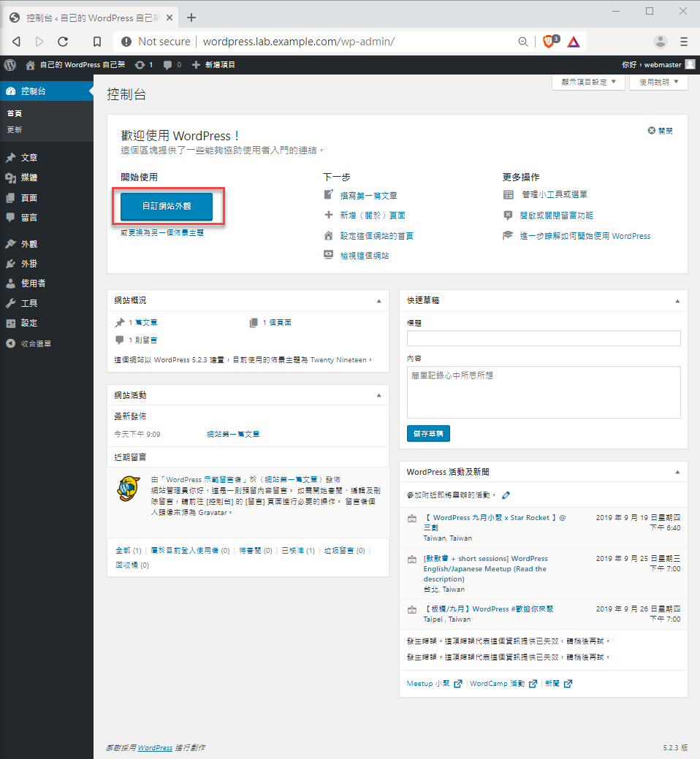Filter comments by 已核准 (1)

(x=298, y=550)
